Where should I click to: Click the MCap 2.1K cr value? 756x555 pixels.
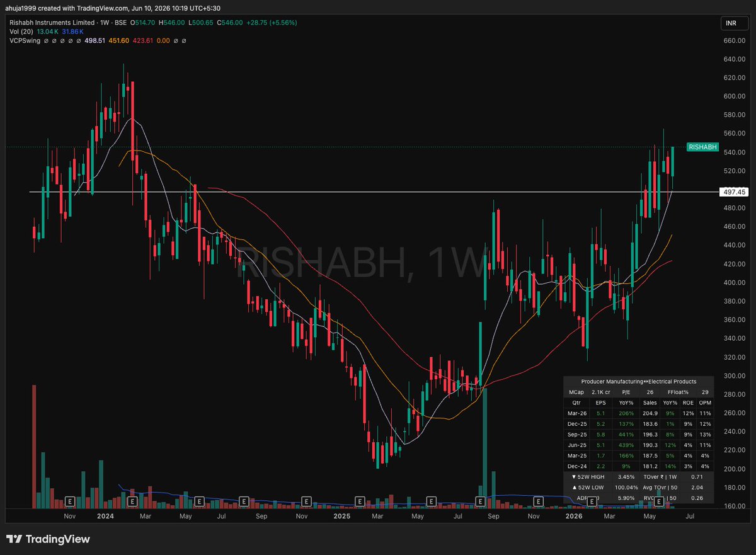(601, 392)
